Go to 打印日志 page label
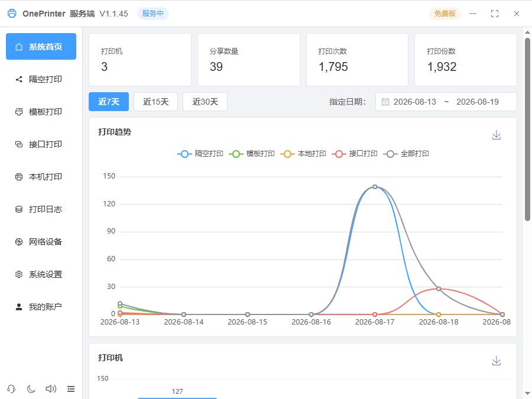Image resolution: width=532 pixels, height=399 pixels. [x=45, y=209]
